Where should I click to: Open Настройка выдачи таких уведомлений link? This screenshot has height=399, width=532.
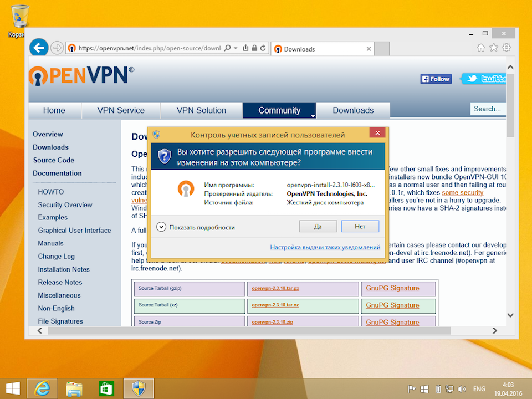point(325,247)
